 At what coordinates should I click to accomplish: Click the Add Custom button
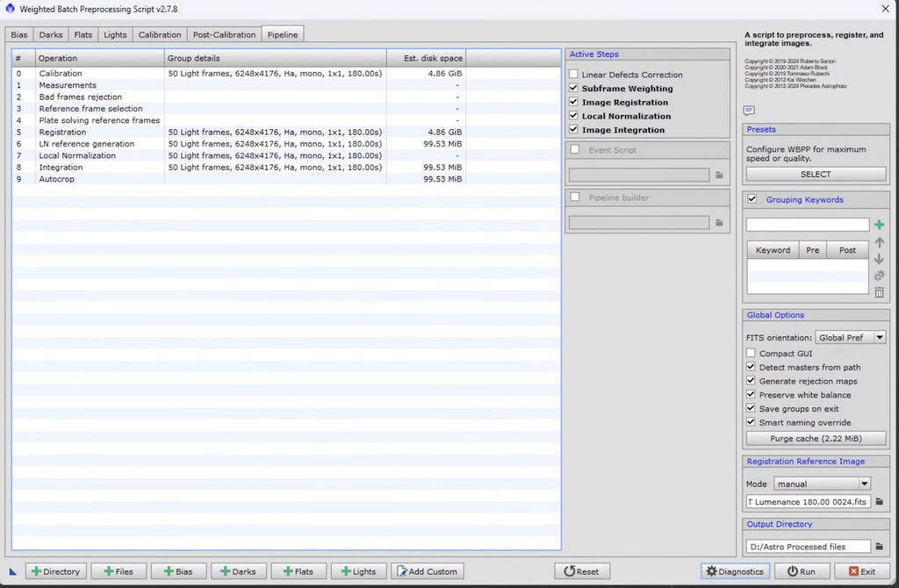[x=428, y=571]
